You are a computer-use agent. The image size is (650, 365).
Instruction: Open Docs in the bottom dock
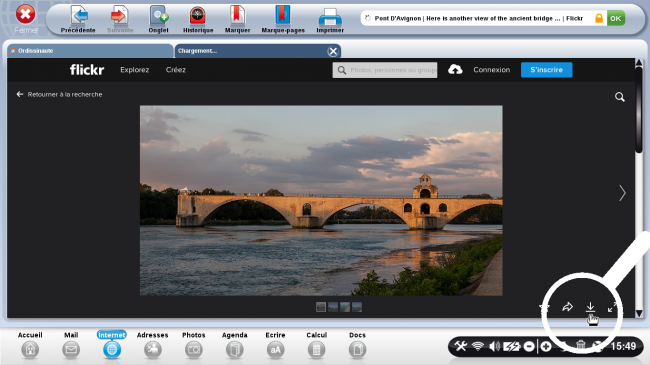click(357, 345)
